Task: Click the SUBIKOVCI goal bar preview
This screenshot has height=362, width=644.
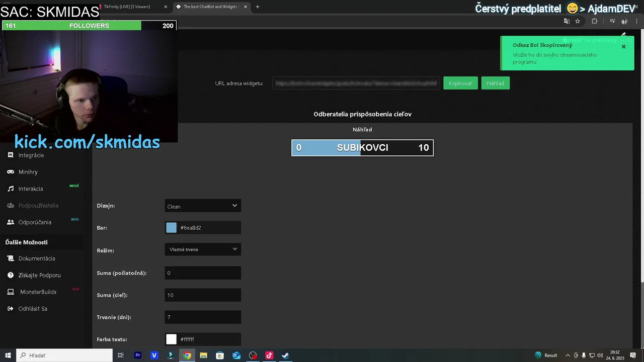Action: coord(362,148)
